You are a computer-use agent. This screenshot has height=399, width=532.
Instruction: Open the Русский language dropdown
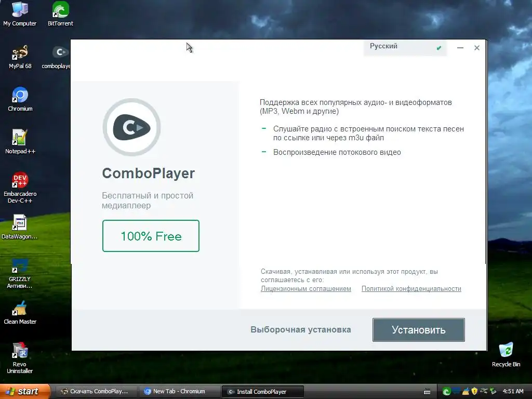click(405, 47)
